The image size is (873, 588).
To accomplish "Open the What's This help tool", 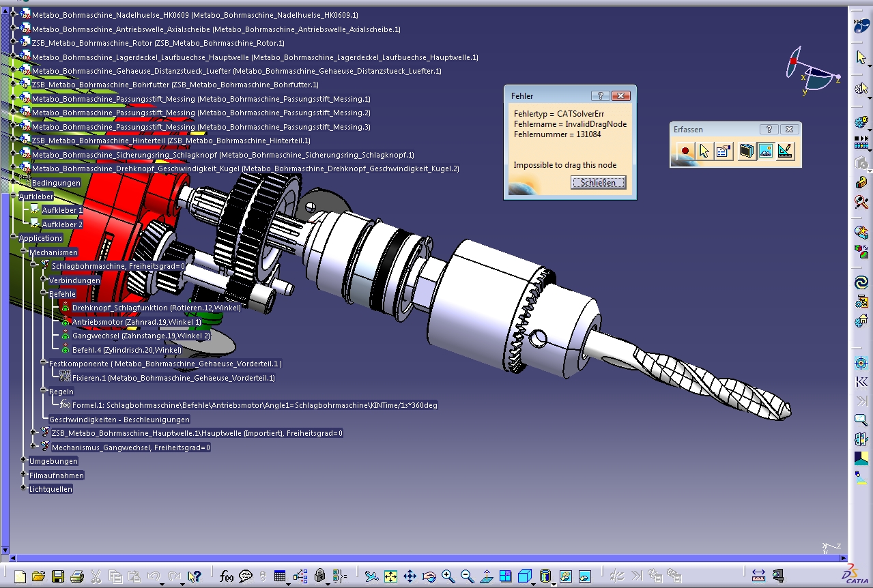I will pos(195,576).
